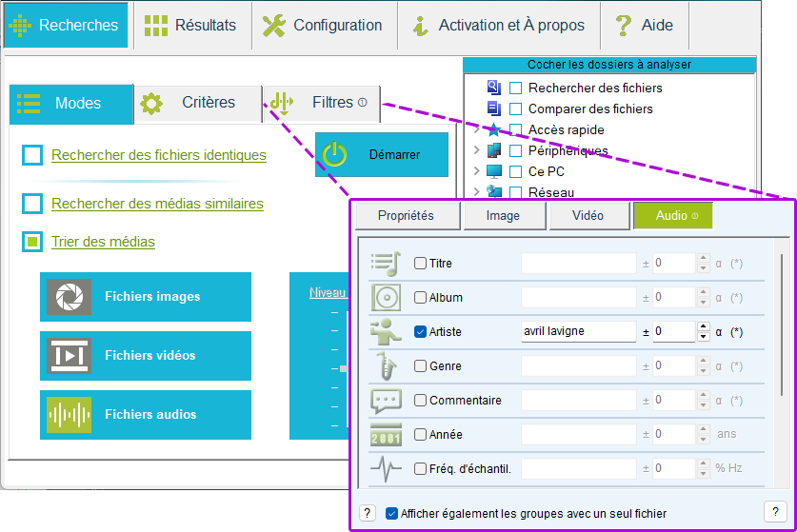The height and width of the screenshot is (532, 797).
Task: Click the Fichiers audios button
Action: 146,415
